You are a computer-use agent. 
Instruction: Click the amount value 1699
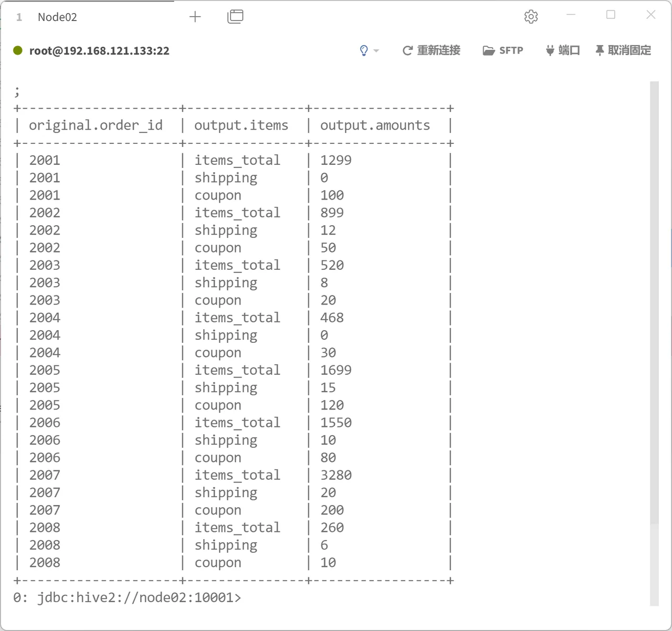[336, 370]
